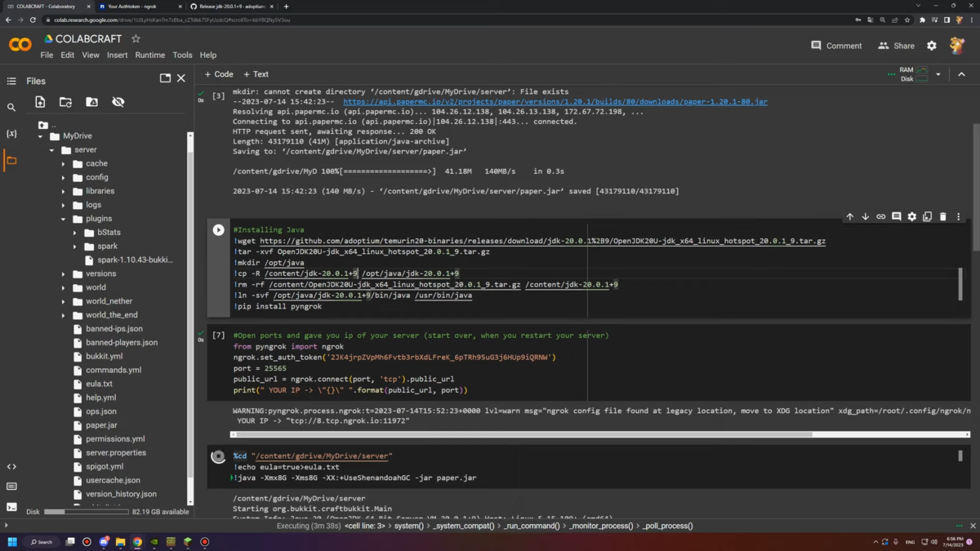The image size is (980, 551).
Task: Click the horizontal output scrollbar
Action: (x=523, y=434)
